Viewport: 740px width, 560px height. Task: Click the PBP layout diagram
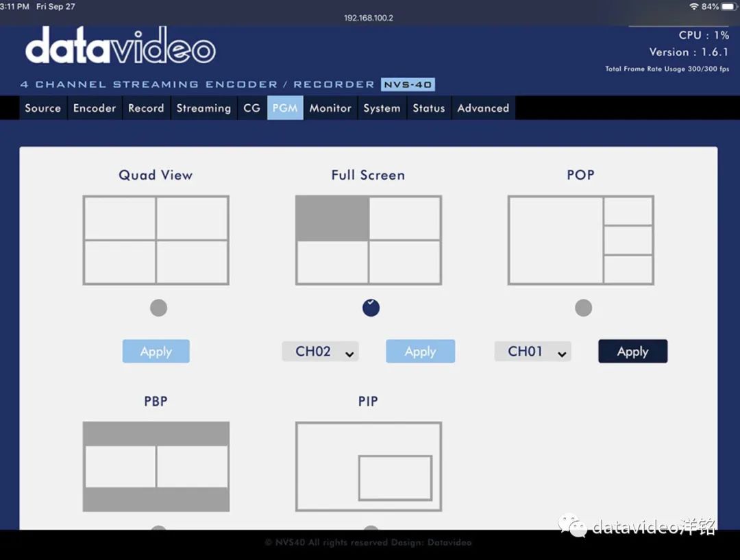156,466
